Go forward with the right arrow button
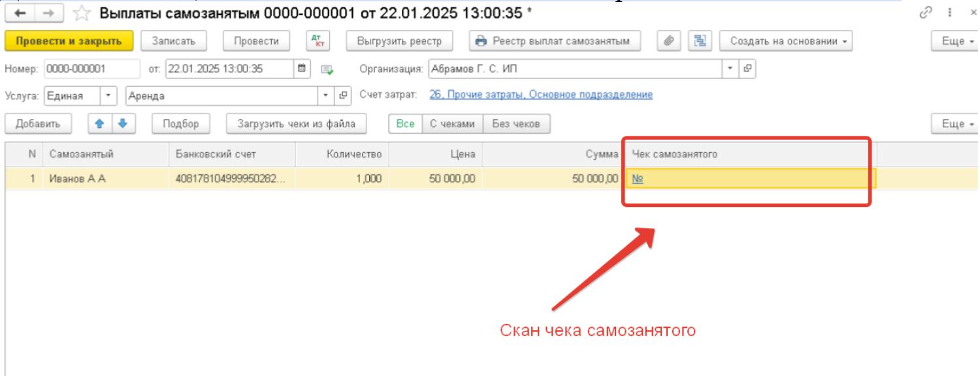 [x=48, y=13]
